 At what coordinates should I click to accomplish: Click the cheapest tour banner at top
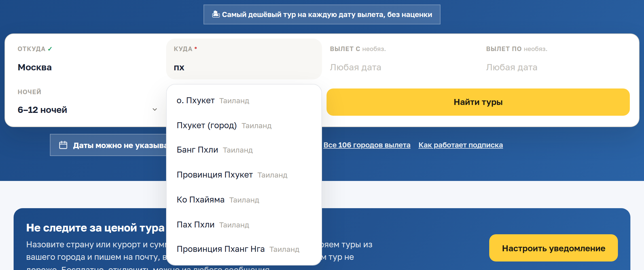(x=322, y=14)
